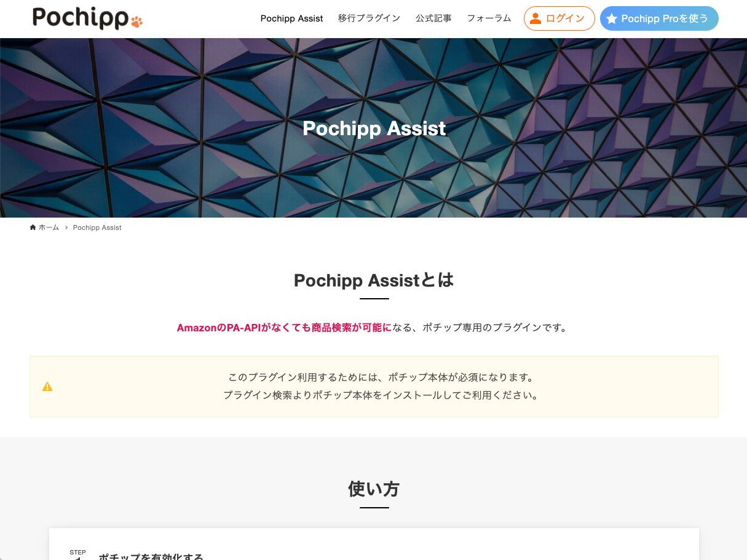Click the home icon in the breadcrumb bar
This screenshot has width=747, height=560.
[x=32, y=227]
